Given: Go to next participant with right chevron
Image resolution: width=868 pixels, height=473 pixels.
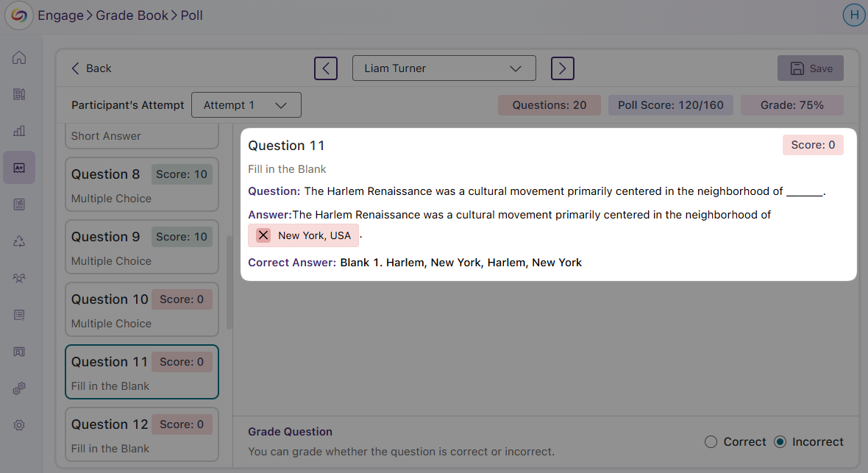Looking at the screenshot, I should coord(563,68).
